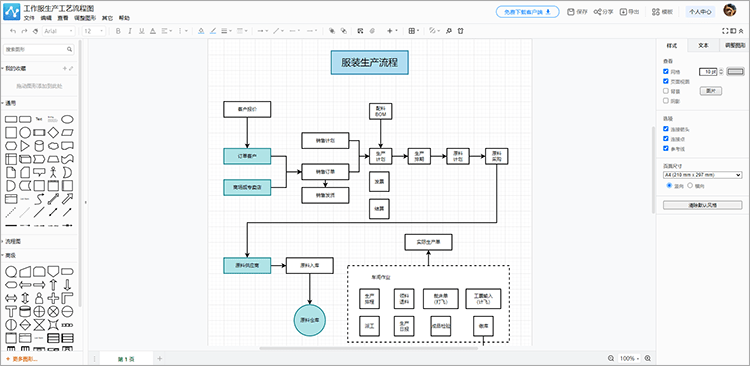750x366 pixels.
Task: Select the diamond shape in the general palette
Action: (54, 132)
